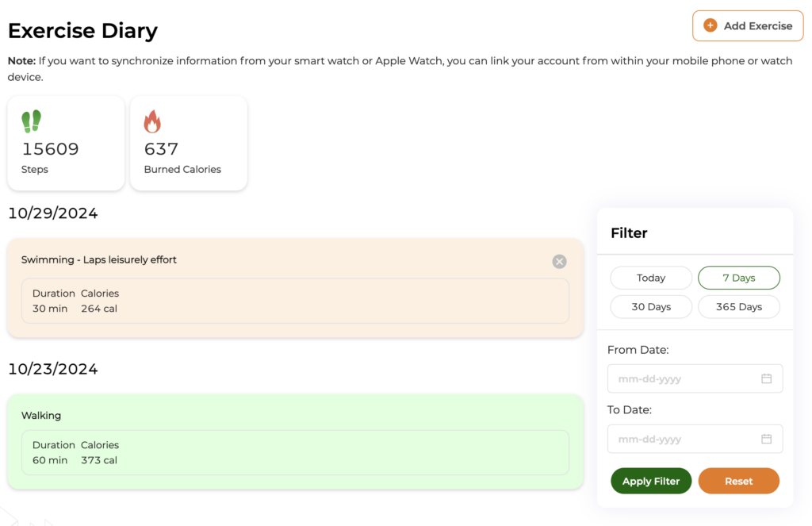Screen dimensions: 812x526
Task: Click the flame Burned Calories icon
Action: pos(152,121)
